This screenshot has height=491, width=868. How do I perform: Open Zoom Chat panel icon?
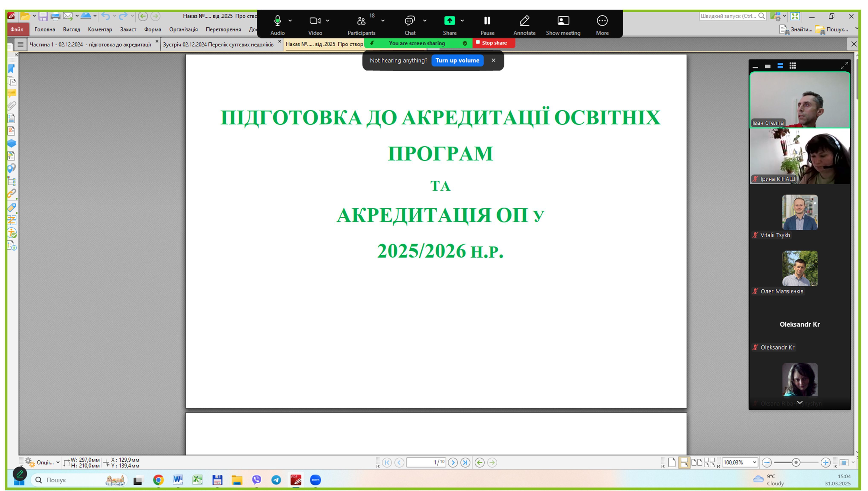409,21
